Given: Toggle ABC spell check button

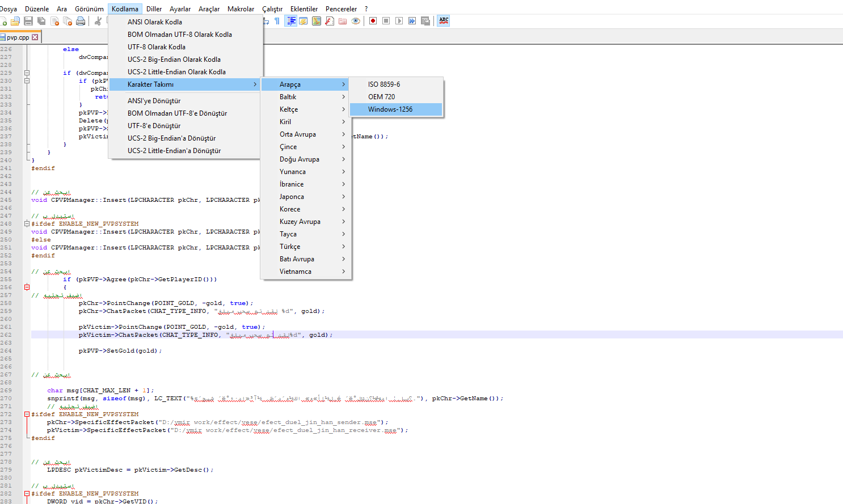Looking at the screenshot, I should (x=444, y=21).
